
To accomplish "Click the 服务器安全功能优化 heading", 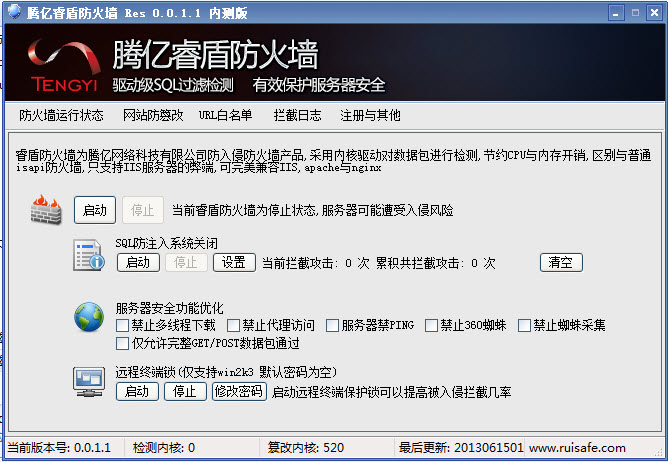I will [x=170, y=308].
